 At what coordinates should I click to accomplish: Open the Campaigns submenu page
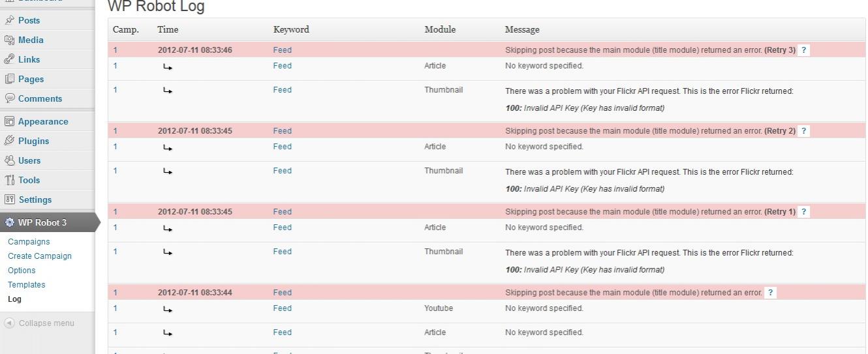tap(29, 242)
